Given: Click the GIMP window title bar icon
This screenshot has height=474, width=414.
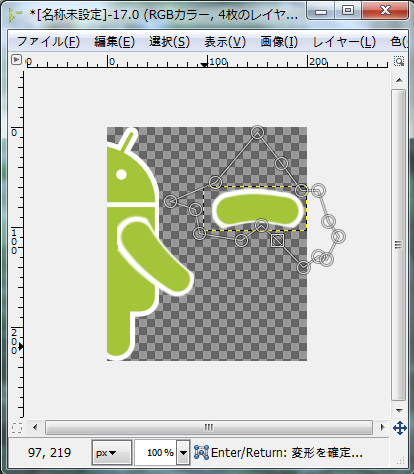Looking at the screenshot, I should [x=15, y=14].
